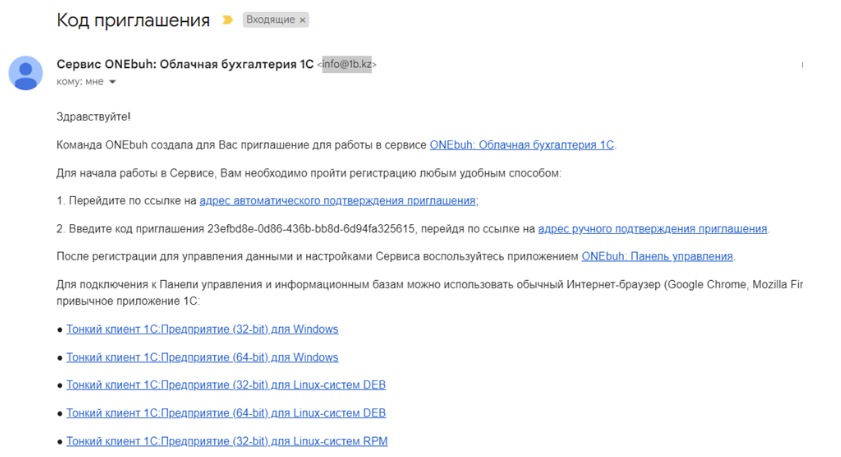Viewport: 841px width, 457px height.
Task: Download thin client 32-bit for Windows
Action: click(x=202, y=329)
